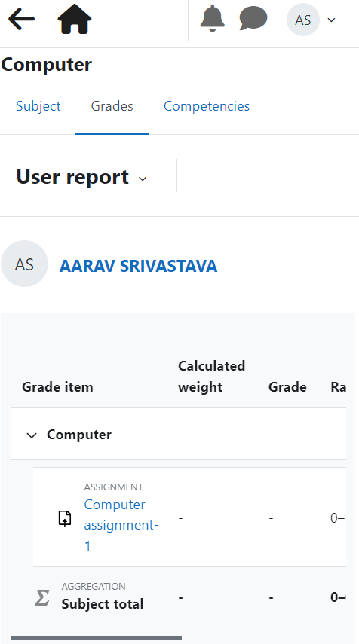
Task: Click the AS user avatar in header
Action: (303, 20)
